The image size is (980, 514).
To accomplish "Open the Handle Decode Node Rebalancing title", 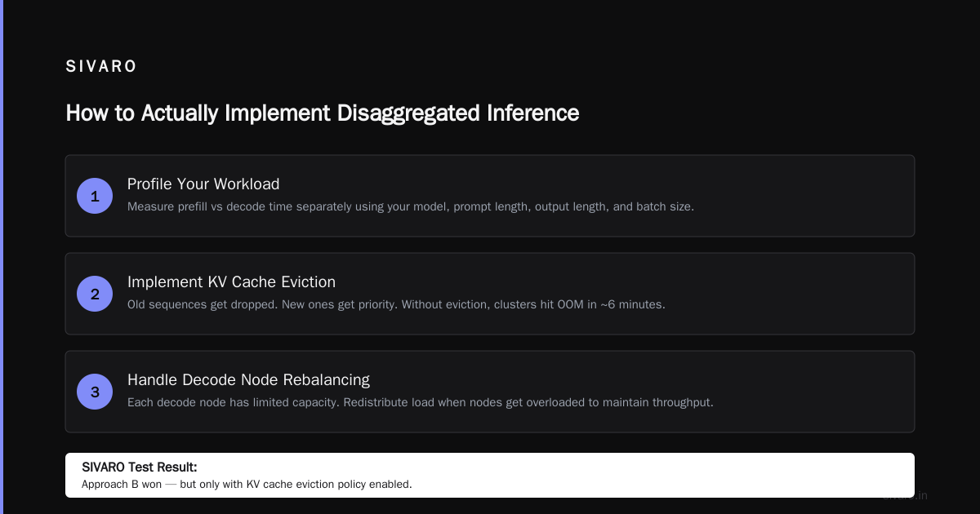I will click(248, 380).
